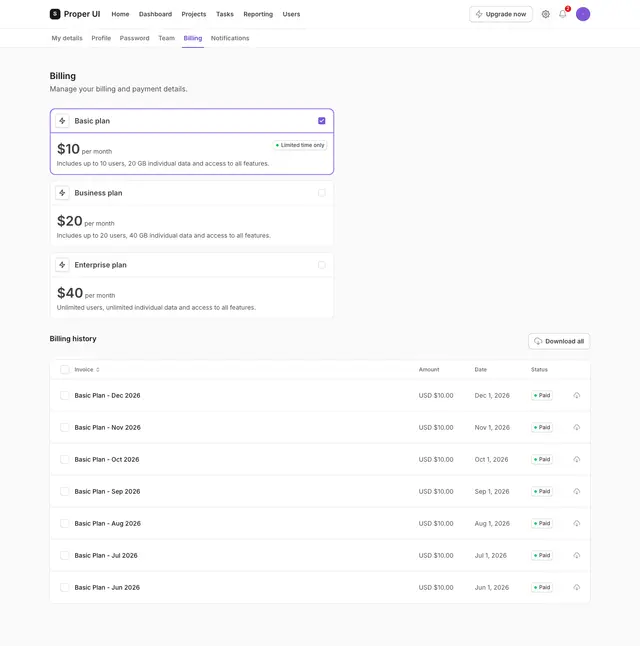Click the lightning icon on Enterprise plan
Viewport: 640px width, 646px height.
[62, 265]
